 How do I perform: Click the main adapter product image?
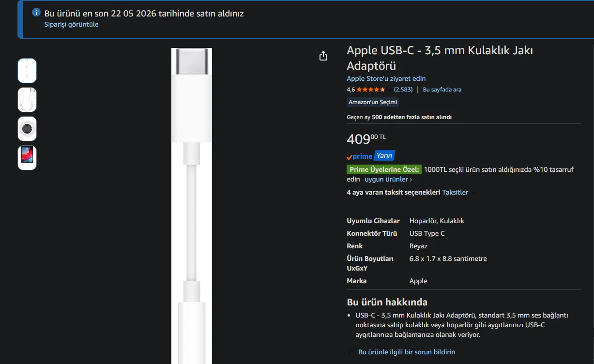pos(192,206)
